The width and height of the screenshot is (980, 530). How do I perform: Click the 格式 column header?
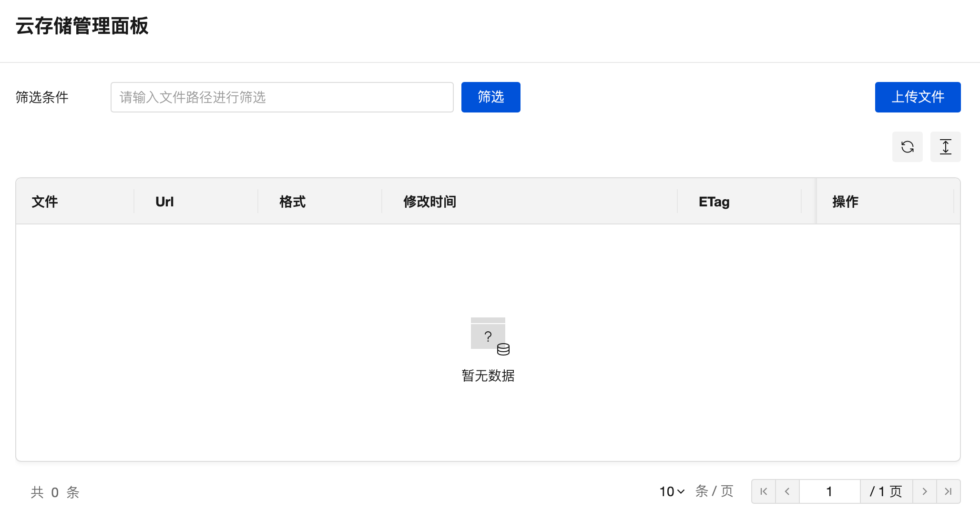292,202
